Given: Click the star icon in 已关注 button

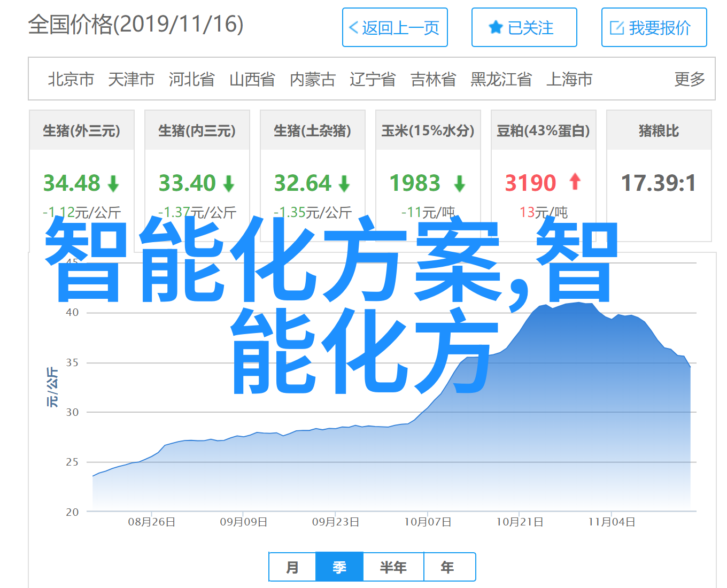Looking at the screenshot, I should 496,28.
